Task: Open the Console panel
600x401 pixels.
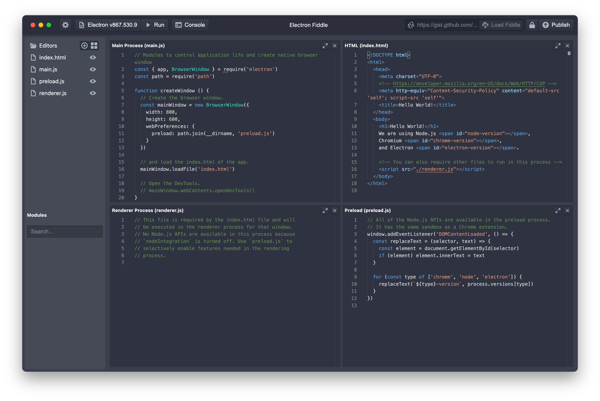Action: [190, 25]
